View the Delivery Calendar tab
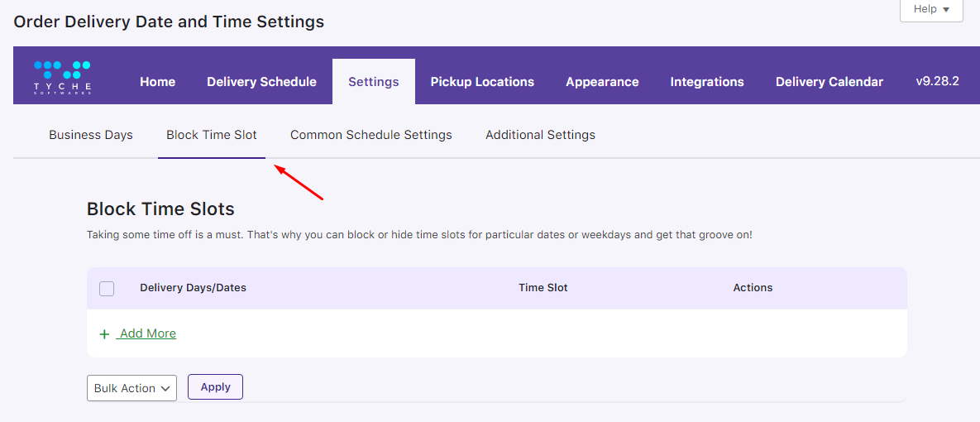Viewport: 980px width, 422px height. (x=829, y=82)
